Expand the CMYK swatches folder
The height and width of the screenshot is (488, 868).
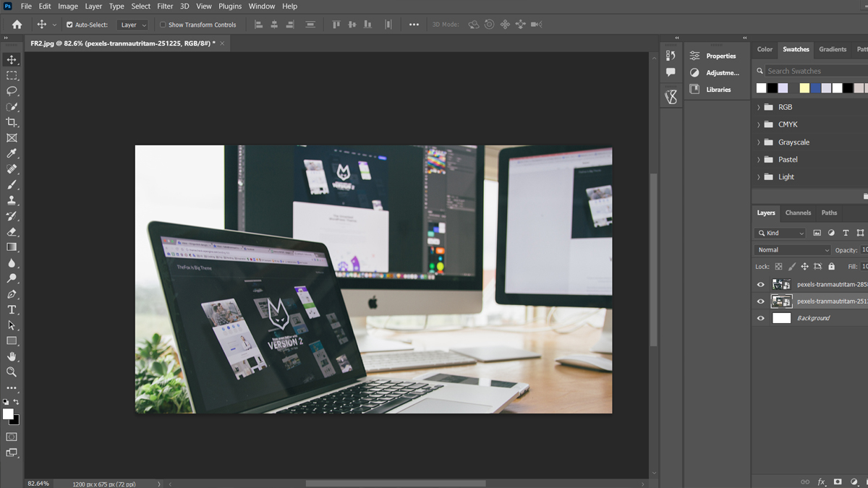coord(759,124)
